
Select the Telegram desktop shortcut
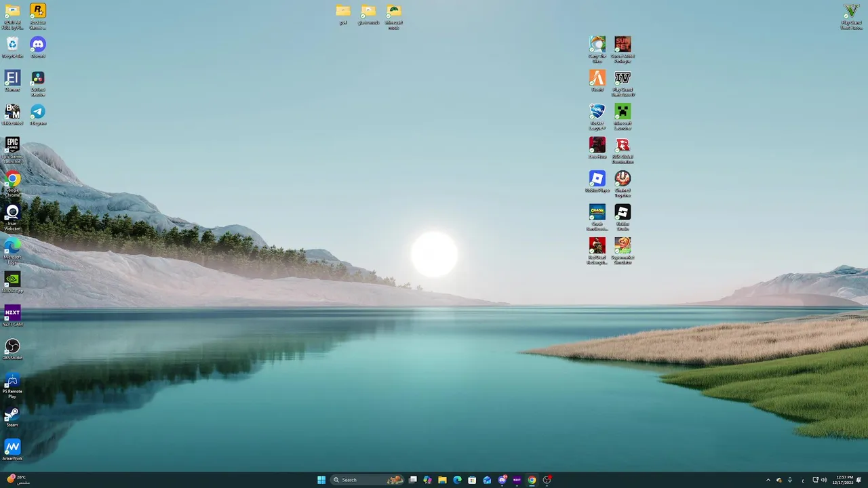click(x=38, y=115)
